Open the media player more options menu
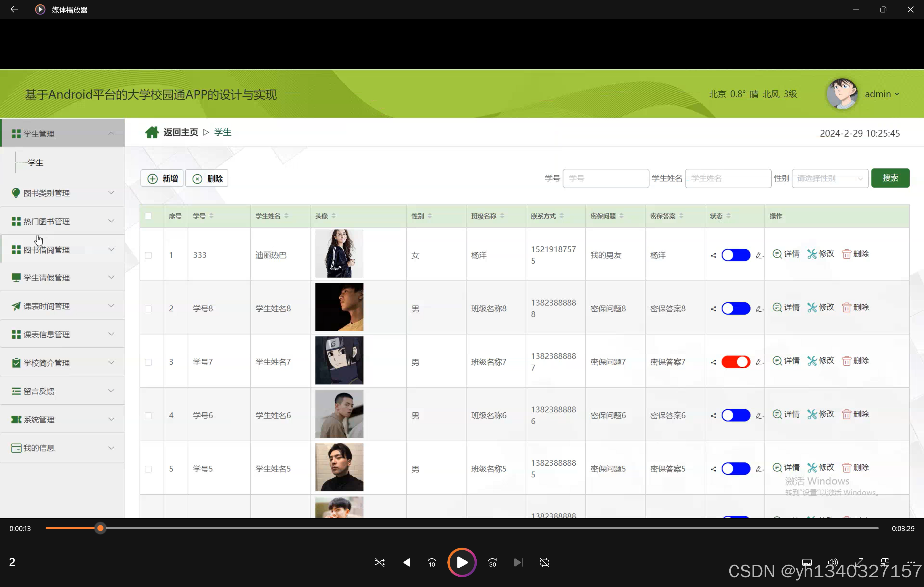 911,562
